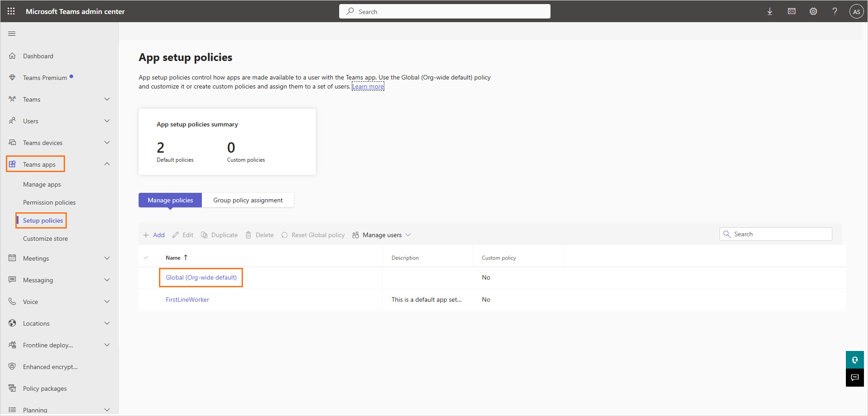Click the Delete toolbar button
This screenshot has width=868, height=416.
(260, 235)
